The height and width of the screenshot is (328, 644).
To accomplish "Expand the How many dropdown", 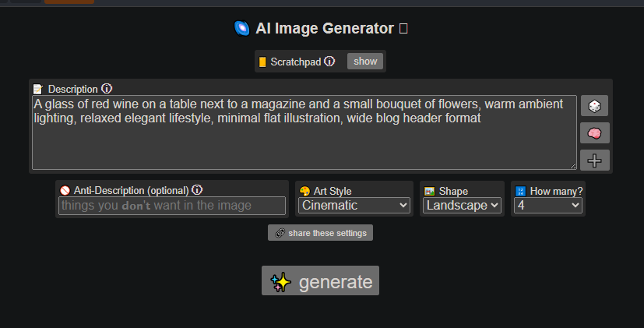I will pyautogui.click(x=548, y=206).
